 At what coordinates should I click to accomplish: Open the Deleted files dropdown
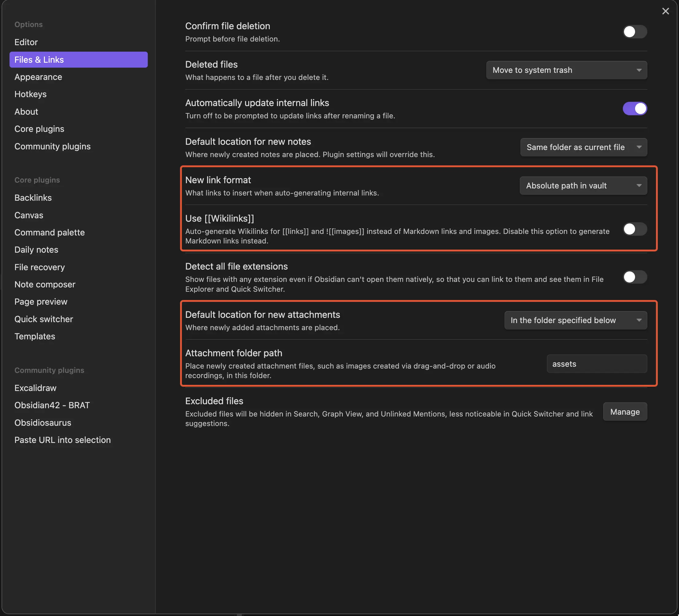click(x=566, y=70)
